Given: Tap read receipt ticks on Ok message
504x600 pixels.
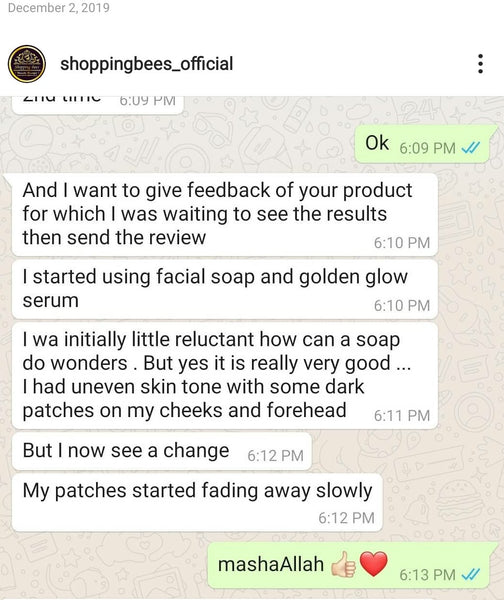Looking at the screenshot, I should (471, 148).
